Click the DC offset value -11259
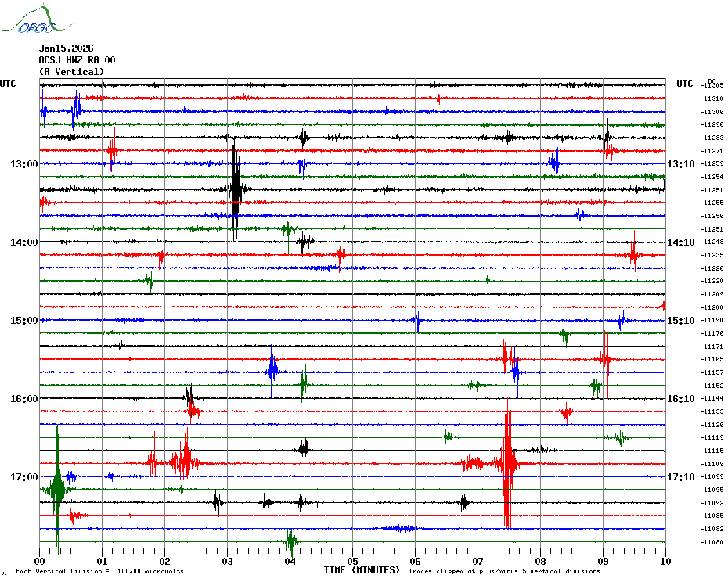 coord(712,163)
